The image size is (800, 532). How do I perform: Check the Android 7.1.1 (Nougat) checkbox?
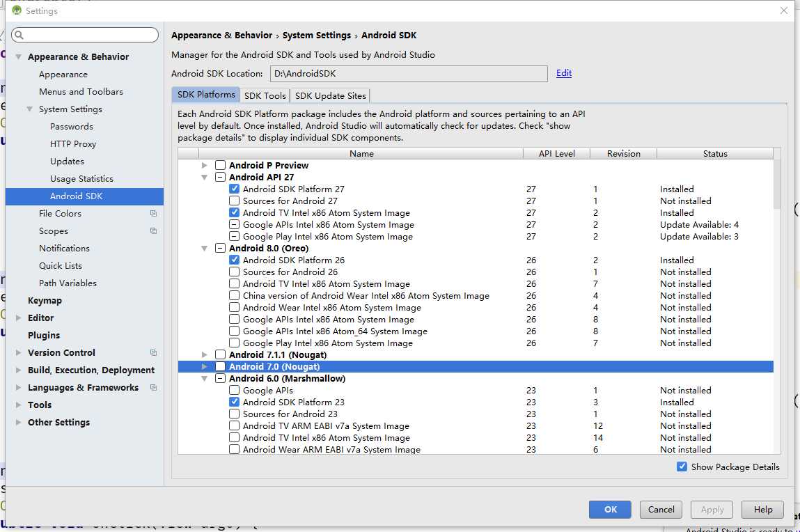[221, 354]
